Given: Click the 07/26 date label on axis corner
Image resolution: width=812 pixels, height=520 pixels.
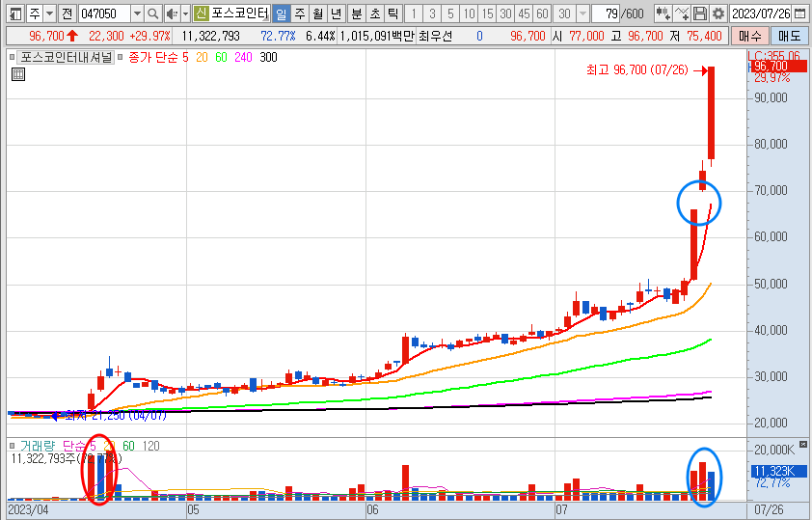Looking at the screenshot, I should pos(769,509).
